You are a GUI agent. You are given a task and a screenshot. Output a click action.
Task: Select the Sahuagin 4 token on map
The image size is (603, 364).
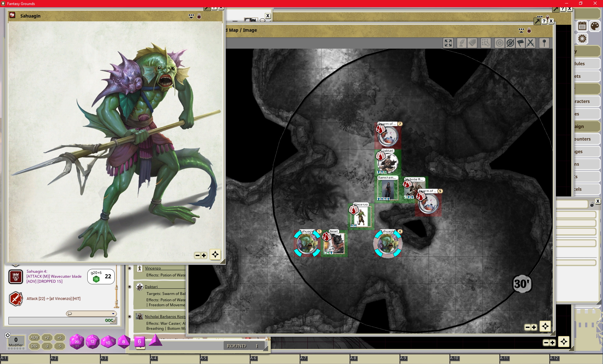point(388,244)
